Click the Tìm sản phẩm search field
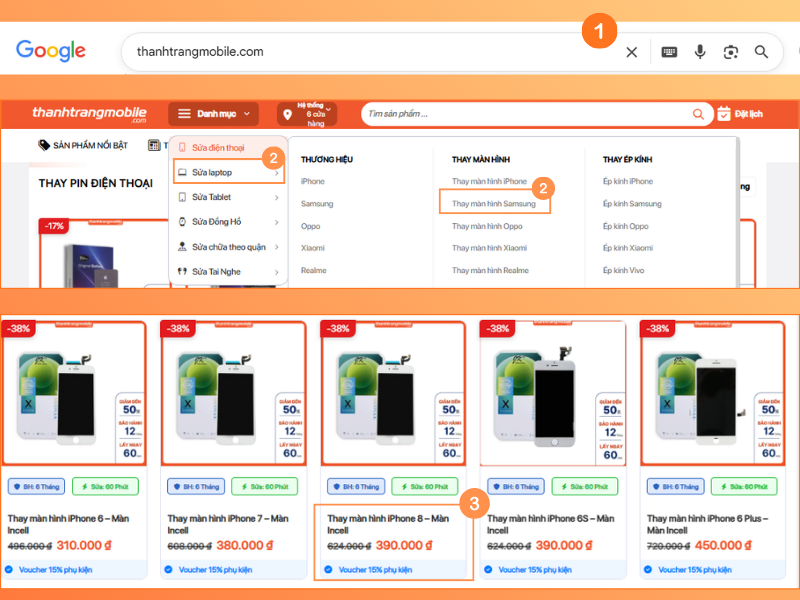 coord(528,114)
